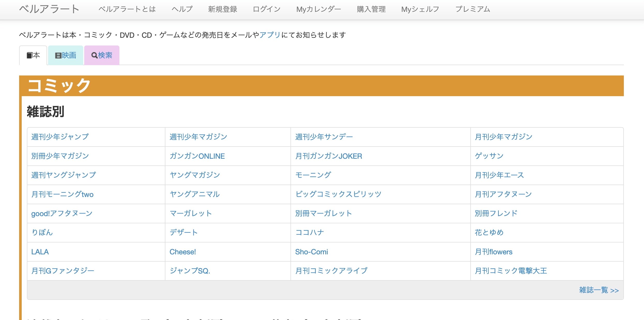The width and height of the screenshot is (644, 320).
Task: Click ログイン in the navbar
Action: click(x=267, y=9)
